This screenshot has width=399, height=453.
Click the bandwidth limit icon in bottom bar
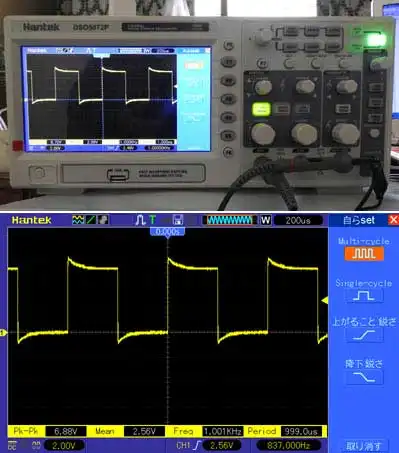(36, 445)
